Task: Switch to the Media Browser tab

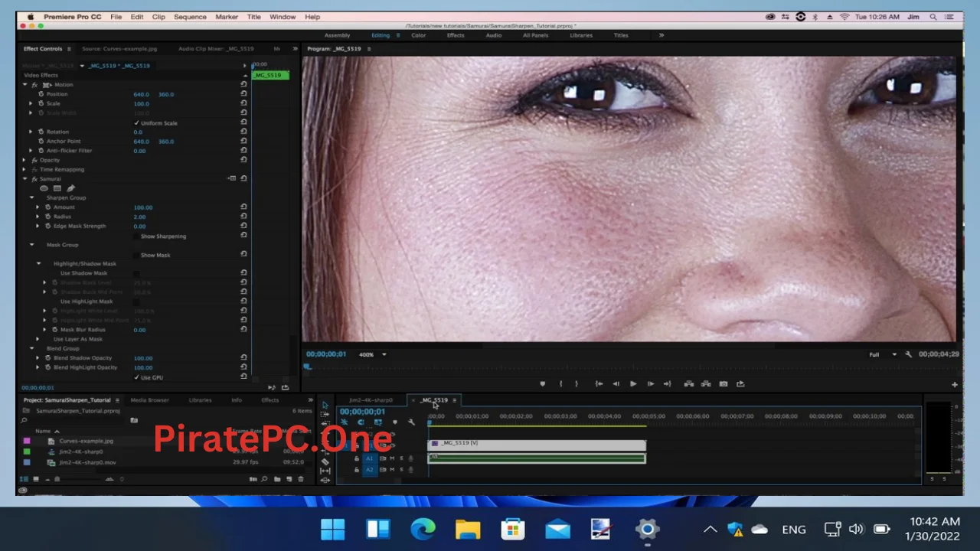Action: click(x=150, y=400)
